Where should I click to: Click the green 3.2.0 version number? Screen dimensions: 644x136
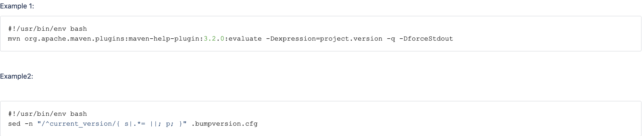click(214, 39)
